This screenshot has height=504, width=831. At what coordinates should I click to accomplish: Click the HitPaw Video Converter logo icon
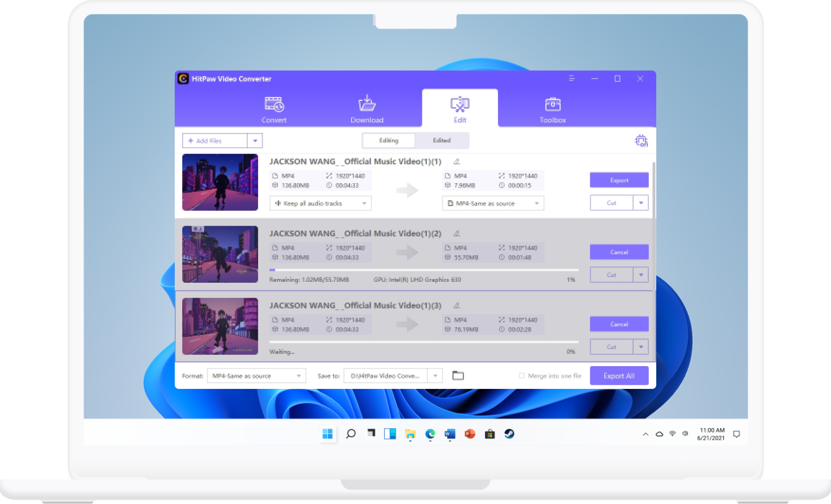(x=183, y=78)
